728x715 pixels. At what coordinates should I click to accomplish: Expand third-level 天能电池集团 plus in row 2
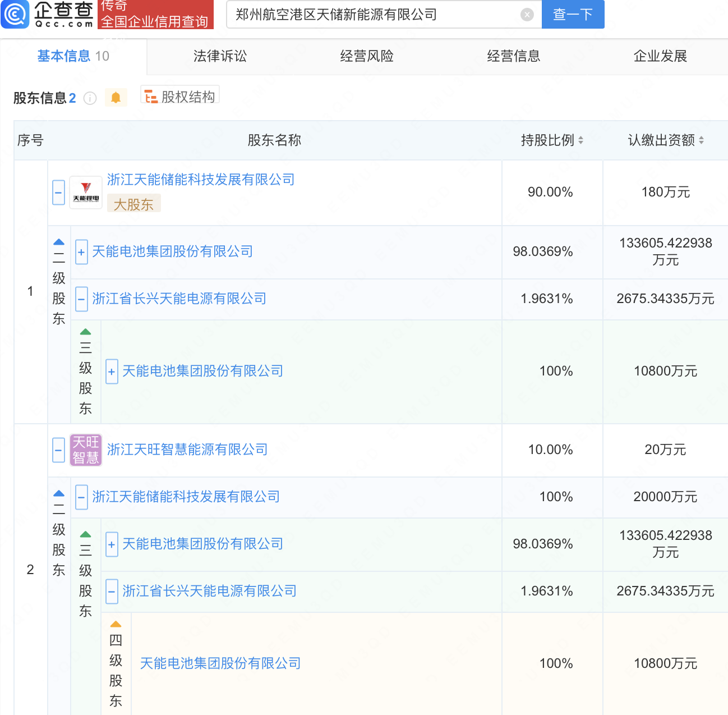(x=112, y=544)
